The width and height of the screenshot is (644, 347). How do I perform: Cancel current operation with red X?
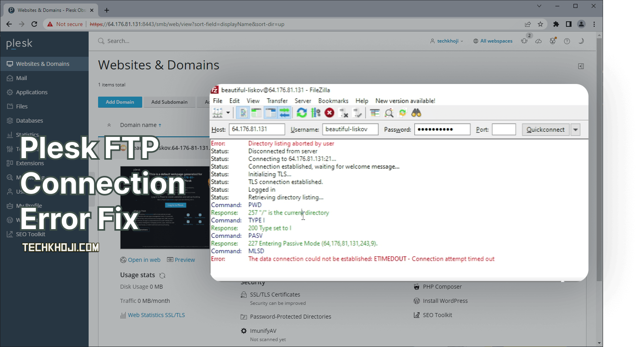click(330, 113)
